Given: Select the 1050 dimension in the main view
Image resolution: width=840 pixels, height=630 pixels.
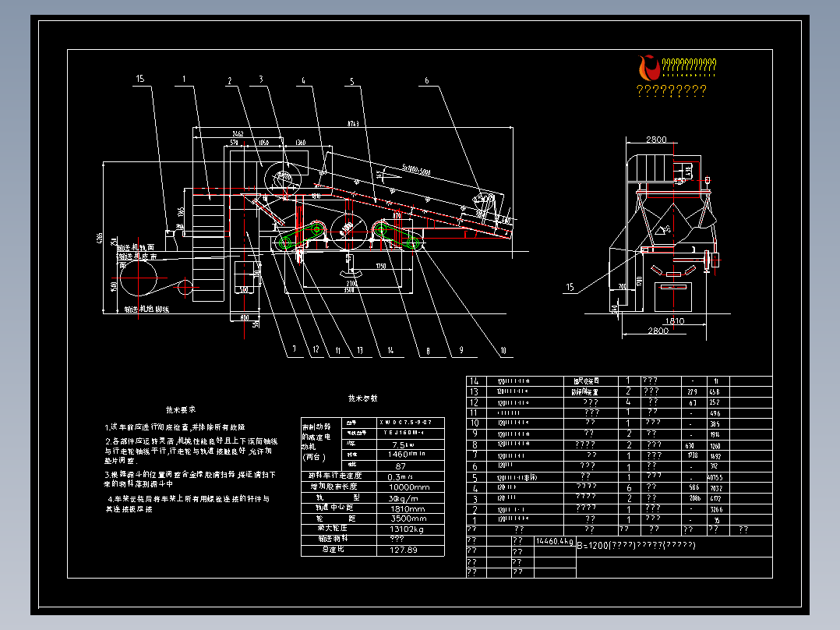Looking at the screenshot, I should [x=263, y=143].
